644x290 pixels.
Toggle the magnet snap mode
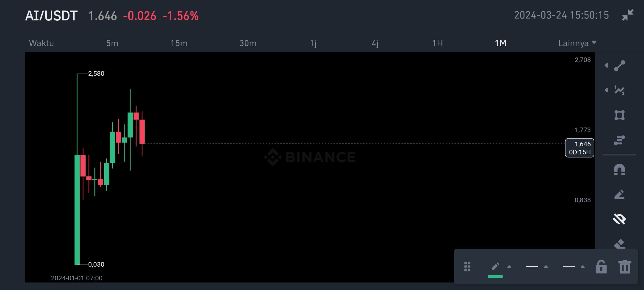coord(620,170)
